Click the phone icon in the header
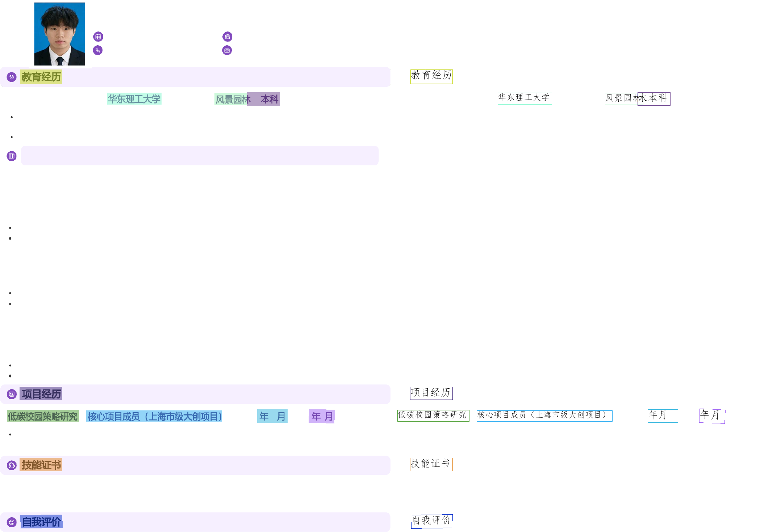Screen dimensions: 781x532 98,50
